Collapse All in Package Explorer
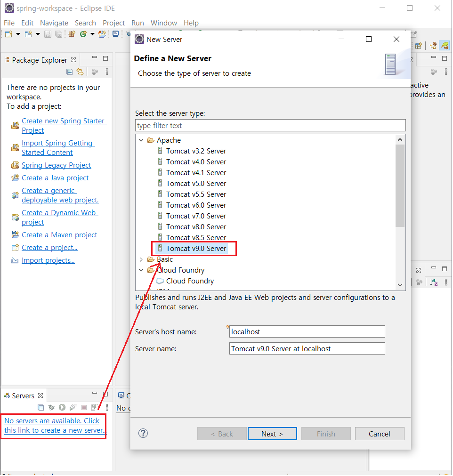The width and height of the screenshot is (453, 476). (x=70, y=72)
